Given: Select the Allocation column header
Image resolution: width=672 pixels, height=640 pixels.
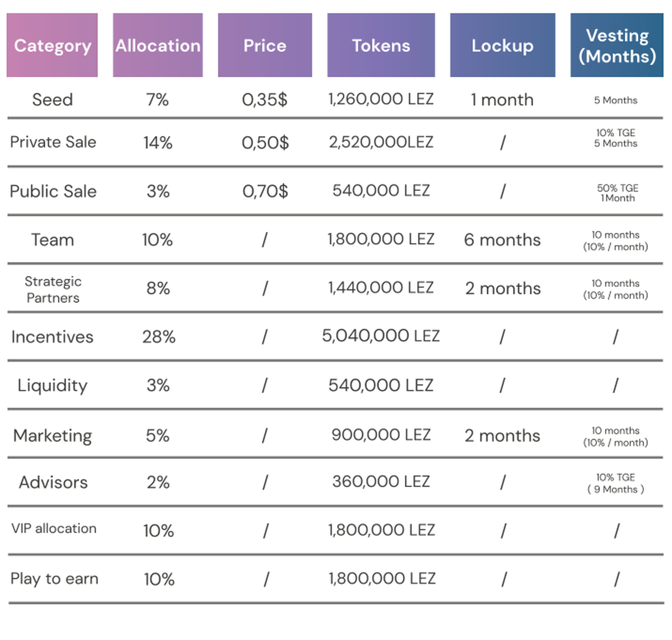Looking at the screenshot, I should pos(158,45).
